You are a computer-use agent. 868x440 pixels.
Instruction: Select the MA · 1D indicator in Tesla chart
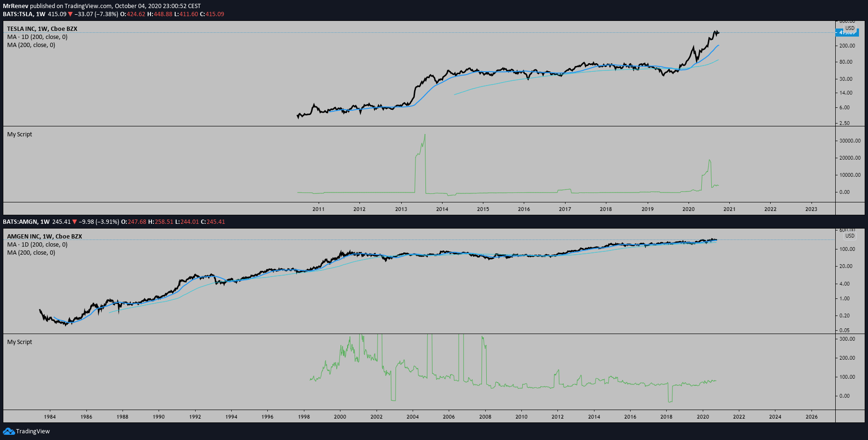point(38,37)
